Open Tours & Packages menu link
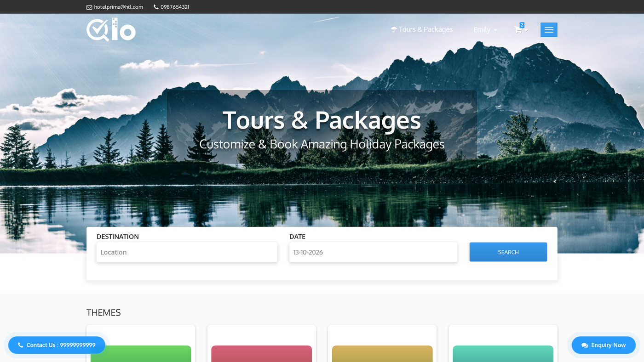Screen dimensions: 644x362 click(422, 29)
